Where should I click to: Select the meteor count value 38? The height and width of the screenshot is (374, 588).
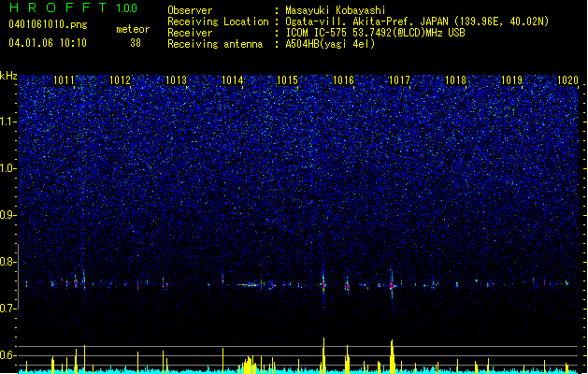point(136,43)
